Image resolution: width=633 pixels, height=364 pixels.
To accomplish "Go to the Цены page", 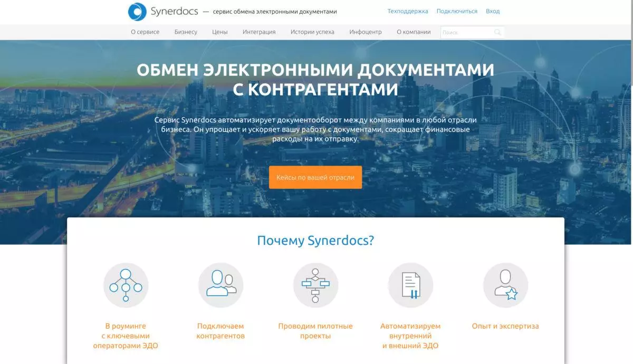I will pos(220,32).
